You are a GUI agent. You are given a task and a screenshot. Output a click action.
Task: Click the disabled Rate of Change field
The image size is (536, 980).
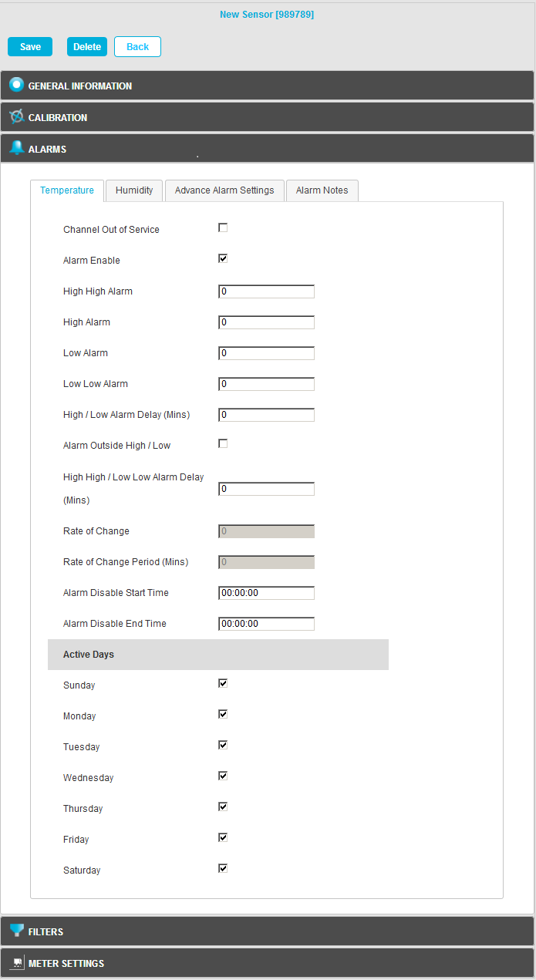point(266,531)
